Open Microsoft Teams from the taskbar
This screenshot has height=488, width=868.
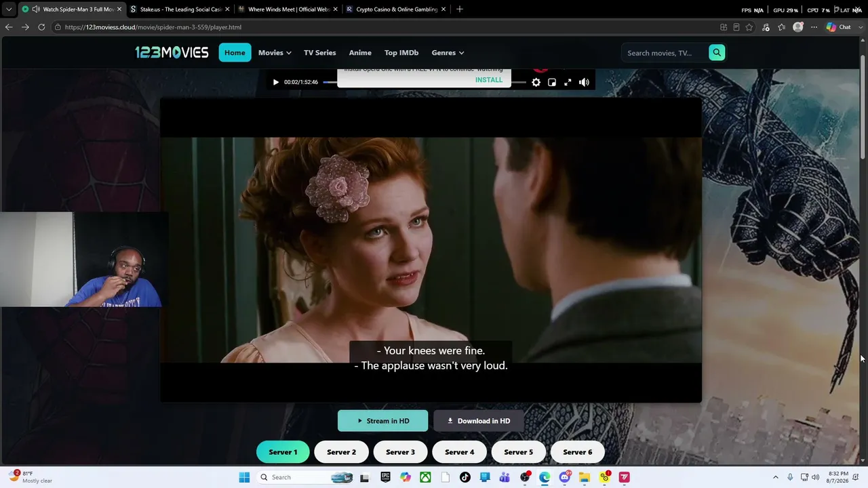coord(505,477)
